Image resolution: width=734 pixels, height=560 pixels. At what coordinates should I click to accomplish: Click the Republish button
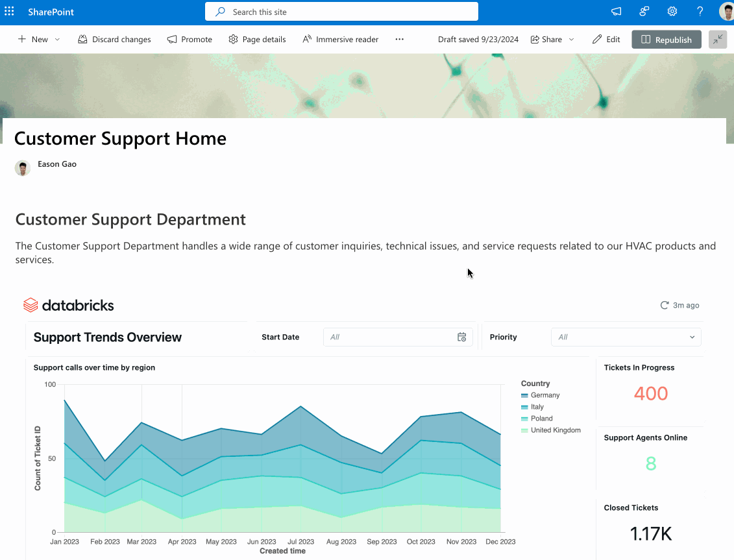point(666,40)
